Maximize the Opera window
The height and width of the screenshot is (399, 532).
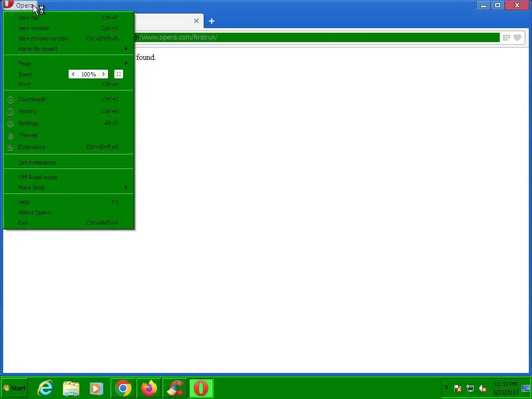(x=497, y=5)
